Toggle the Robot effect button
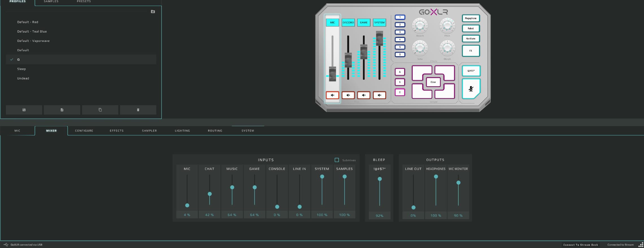644x248 pixels. 471,29
